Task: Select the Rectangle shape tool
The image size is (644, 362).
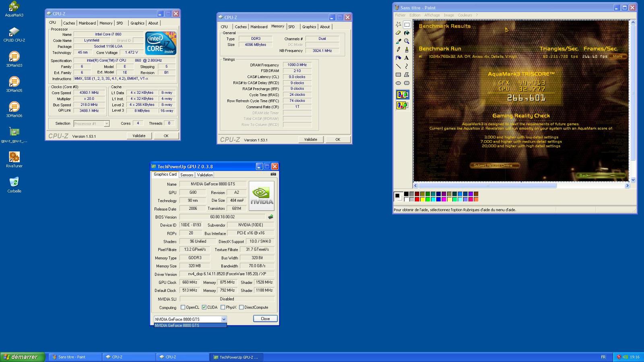Action: click(398, 74)
